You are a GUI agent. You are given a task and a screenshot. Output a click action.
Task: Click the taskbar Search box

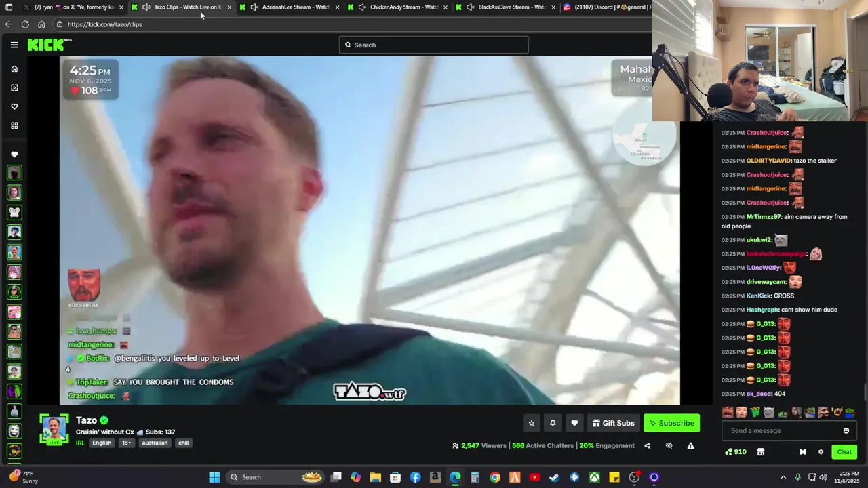click(x=277, y=477)
